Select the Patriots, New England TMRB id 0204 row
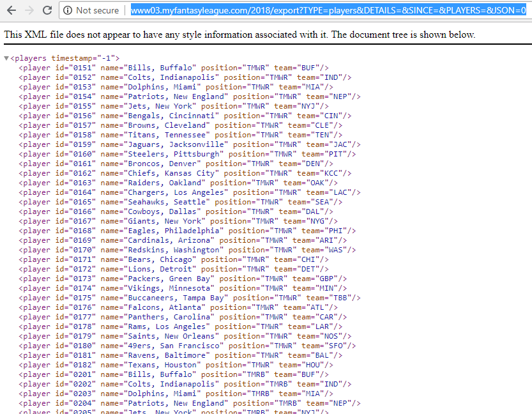This screenshot has height=414, width=532. (x=189, y=404)
